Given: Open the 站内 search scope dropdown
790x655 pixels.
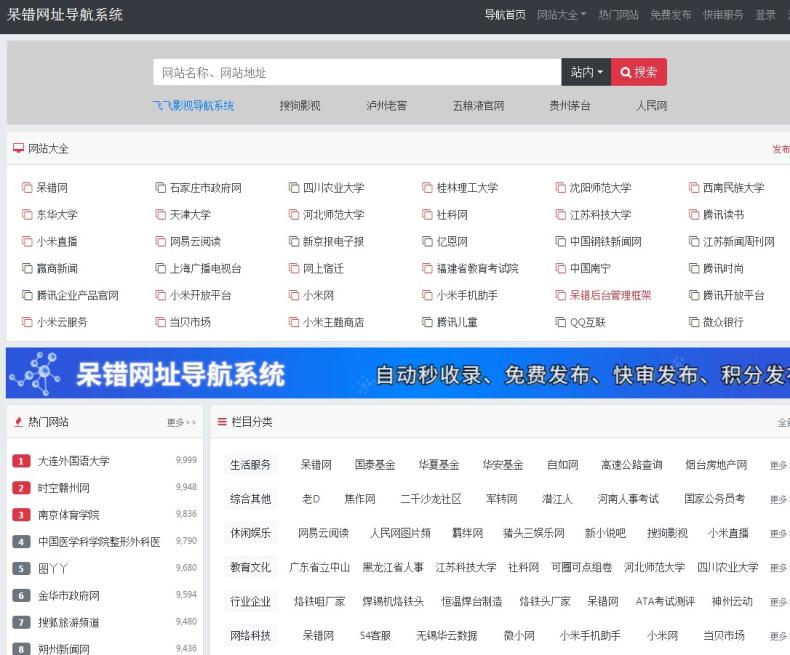Looking at the screenshot, I should (586, 72).
